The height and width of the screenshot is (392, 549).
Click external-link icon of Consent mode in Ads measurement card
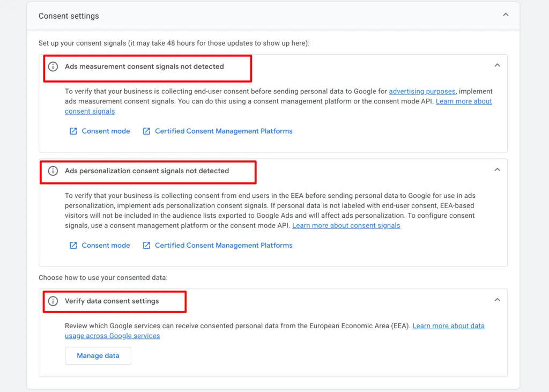coord(73,131)
